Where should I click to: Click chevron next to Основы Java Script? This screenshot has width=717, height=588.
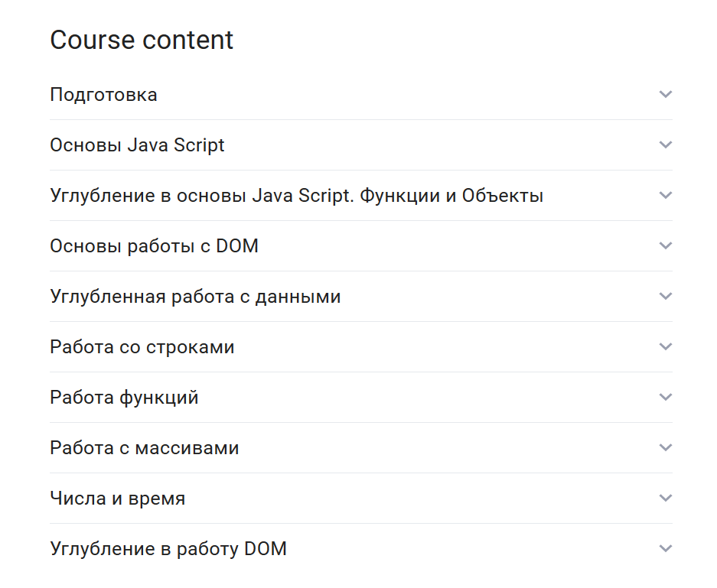[x=665, y=145]
